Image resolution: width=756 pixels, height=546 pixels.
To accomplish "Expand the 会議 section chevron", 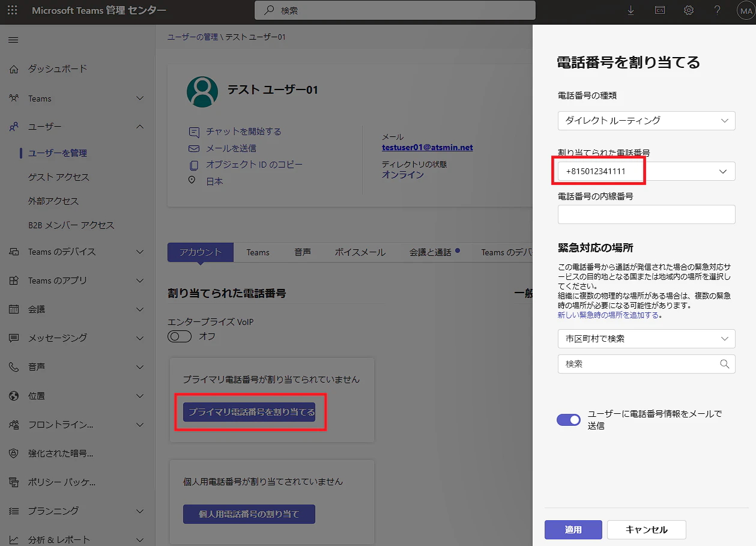I will tap(140, 309).
